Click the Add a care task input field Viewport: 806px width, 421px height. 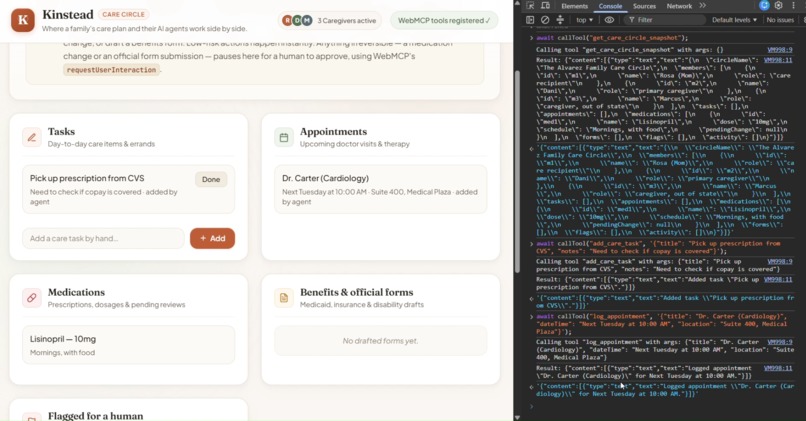point(103,238)
